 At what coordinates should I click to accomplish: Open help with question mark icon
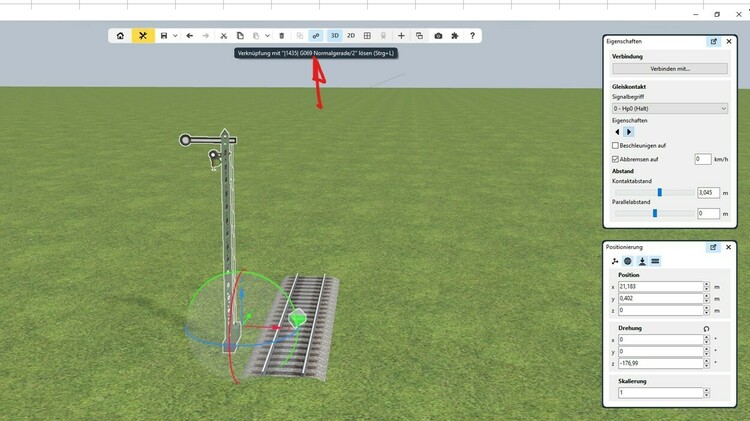473,36
